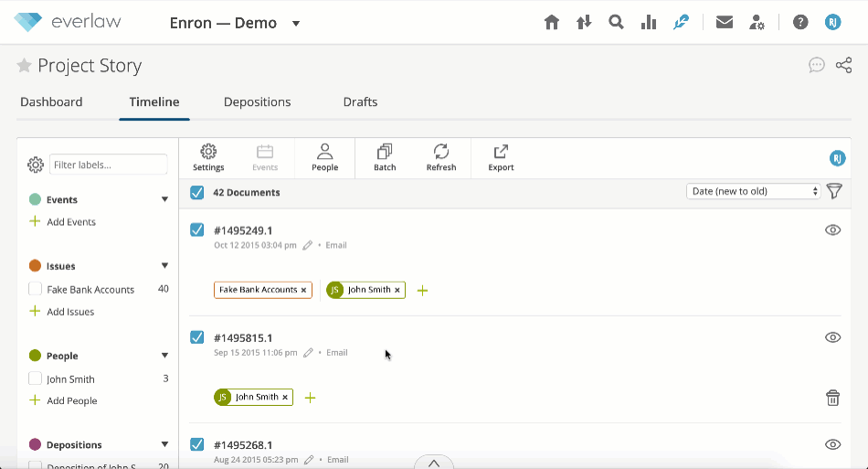Add a label to document #1495815.1

pyautogui.click(x=310, y=398)
